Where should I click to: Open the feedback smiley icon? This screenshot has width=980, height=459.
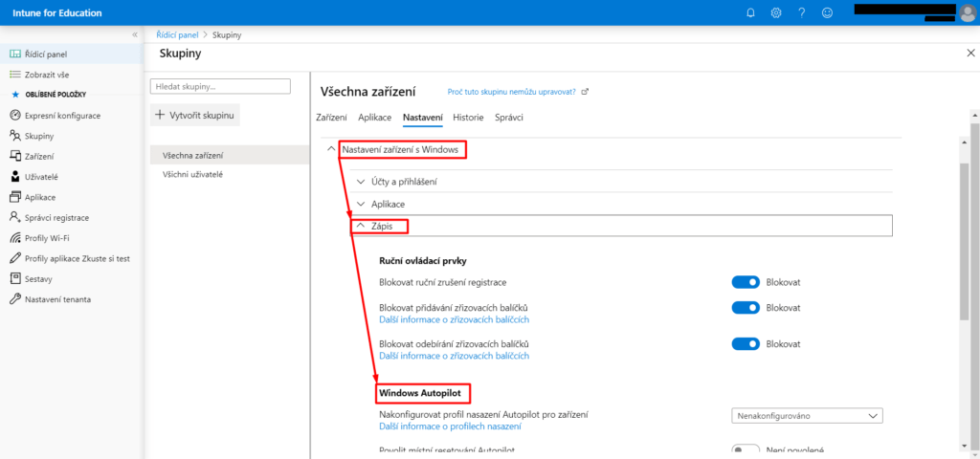827,12
